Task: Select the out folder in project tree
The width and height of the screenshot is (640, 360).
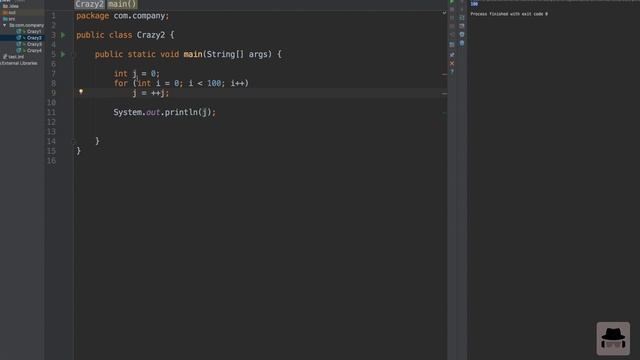Action: [x=9, y=13]
